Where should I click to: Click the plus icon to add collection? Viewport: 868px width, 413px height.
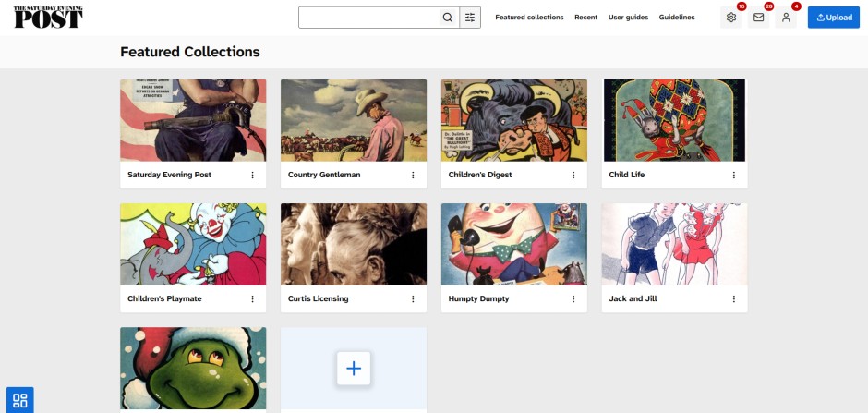(x=354, y=368)
